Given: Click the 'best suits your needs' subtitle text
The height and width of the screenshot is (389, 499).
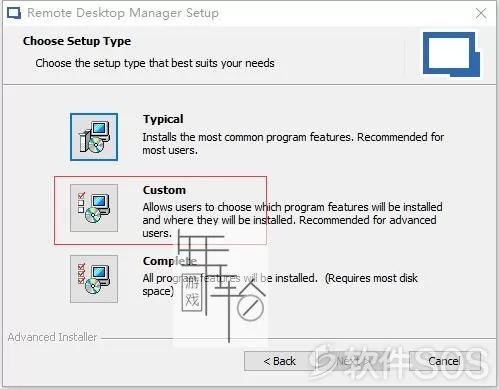Looking at the screenshot, I should click(227, 63).
